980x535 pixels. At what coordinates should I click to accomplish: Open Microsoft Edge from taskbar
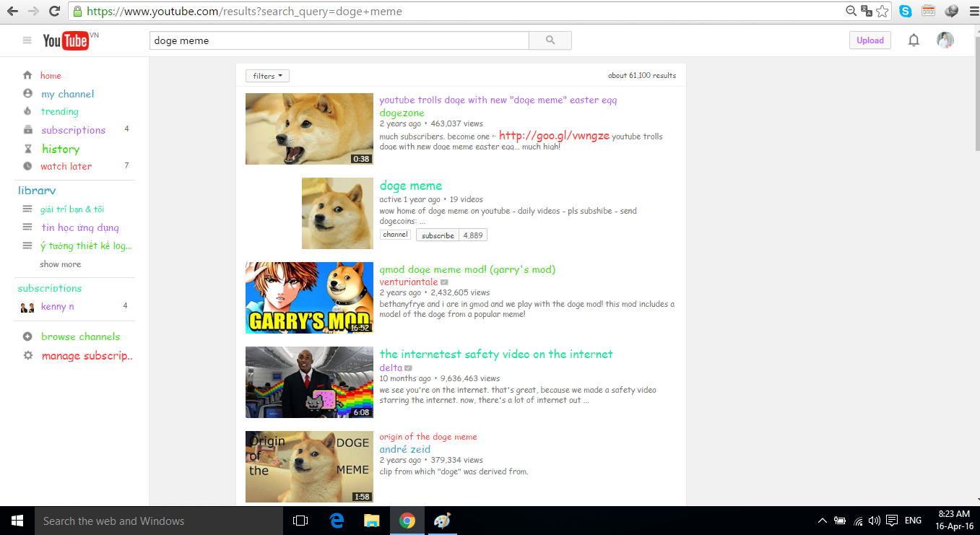coord(337,521)
